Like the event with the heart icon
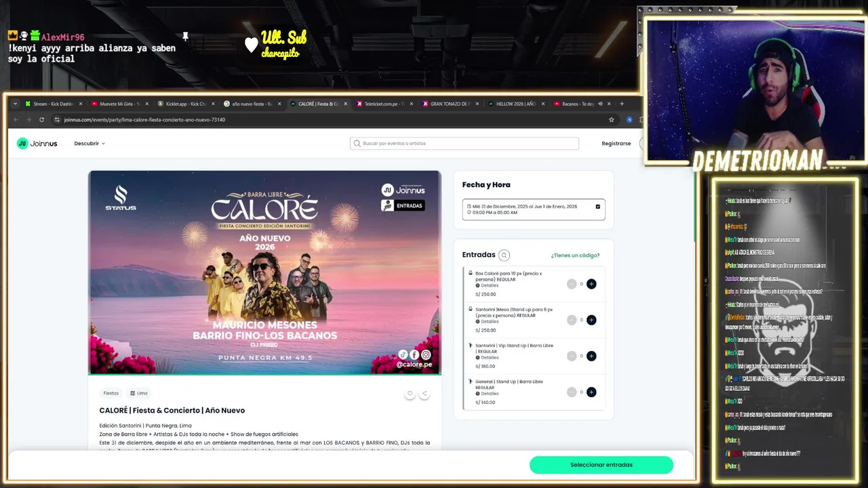Viewport: 868px width, 488px height. click(410, 393)
